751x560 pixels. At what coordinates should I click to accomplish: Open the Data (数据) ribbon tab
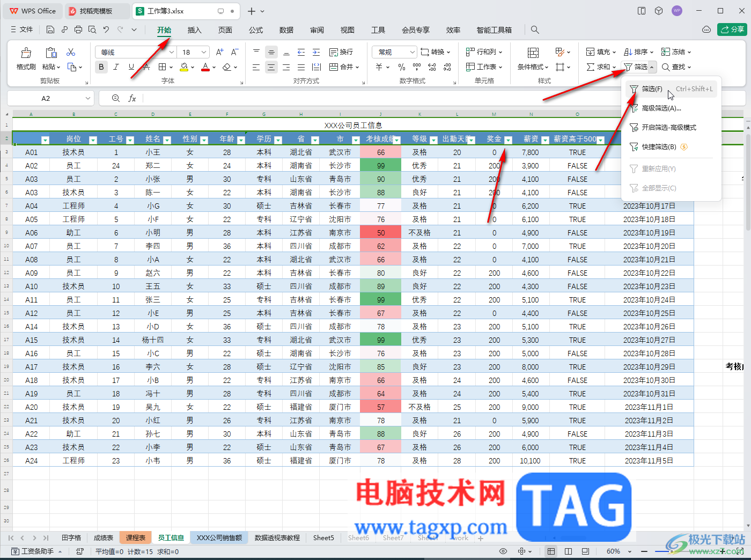click(286, 30)
